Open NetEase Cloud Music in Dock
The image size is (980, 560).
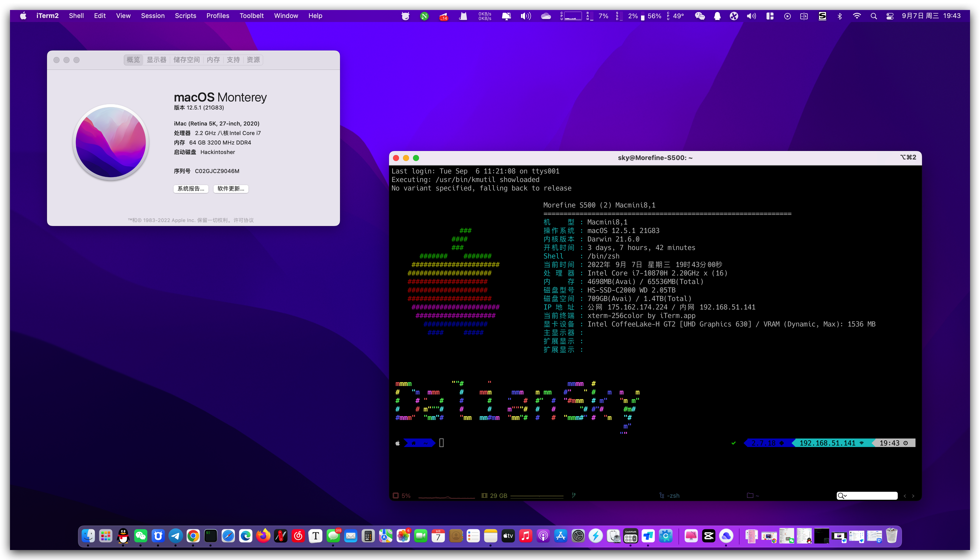[298, 536]
